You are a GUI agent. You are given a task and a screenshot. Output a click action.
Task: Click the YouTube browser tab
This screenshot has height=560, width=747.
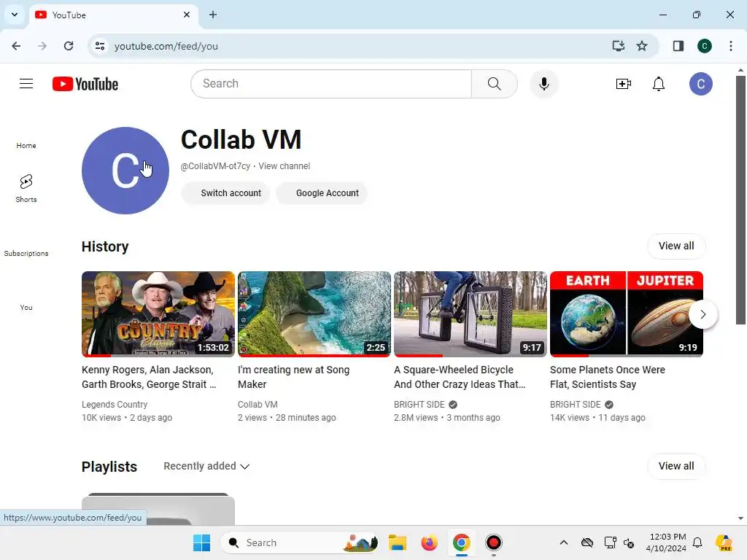pos(113,15)
